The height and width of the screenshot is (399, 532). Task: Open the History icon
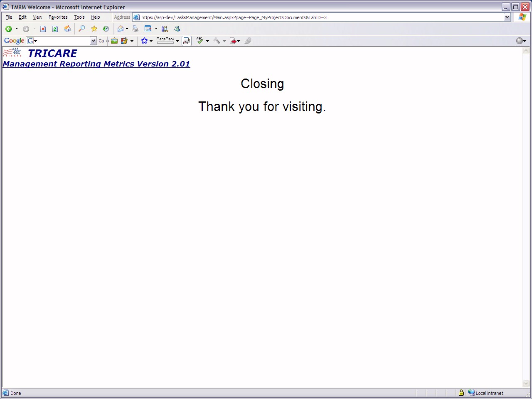click(106, 29)
